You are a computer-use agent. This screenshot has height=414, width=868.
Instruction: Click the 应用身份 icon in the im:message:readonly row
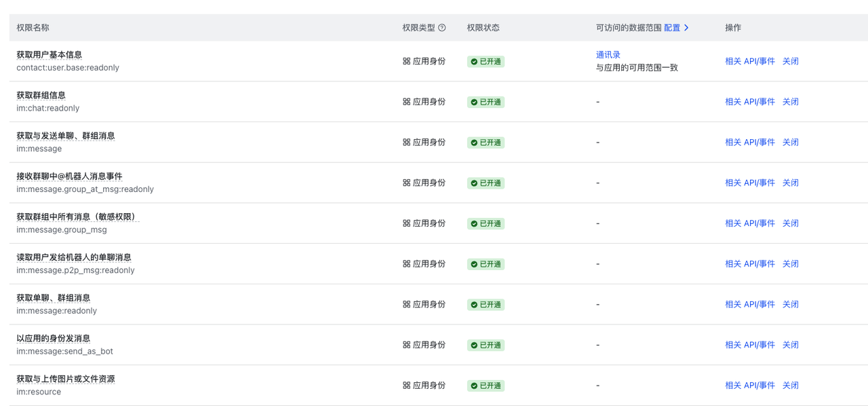[x=406, y=305]
